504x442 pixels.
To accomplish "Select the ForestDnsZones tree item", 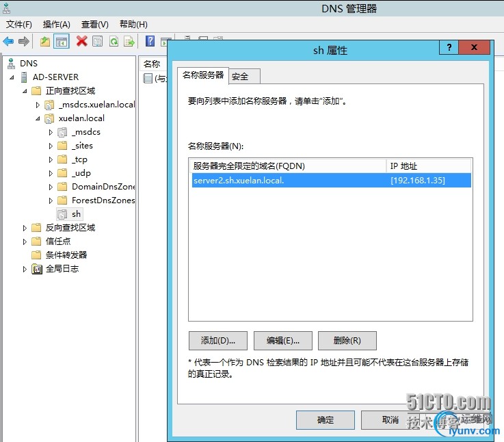I will tap(103, 200).
